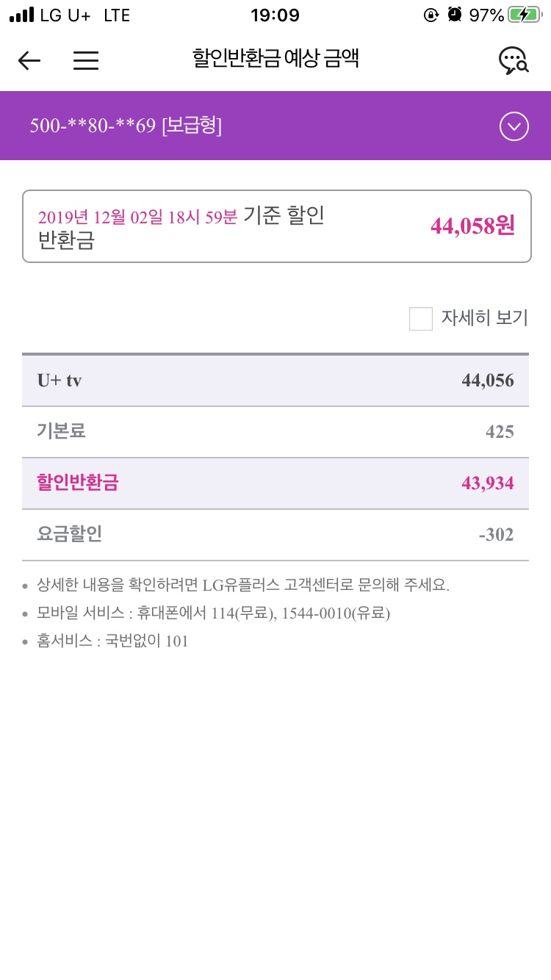Expand the account selector chevron

(514, 126)
